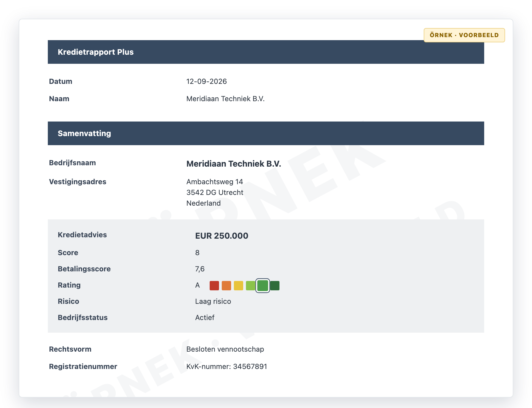Click the orange rating swatch
The image size is (532, 408).
[x=226, y=285]
